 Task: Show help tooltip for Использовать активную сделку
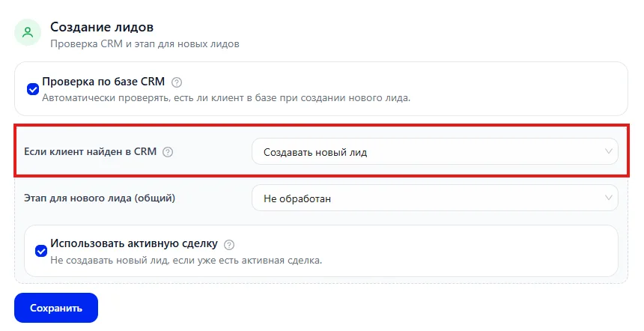click(x=229, y=245)
